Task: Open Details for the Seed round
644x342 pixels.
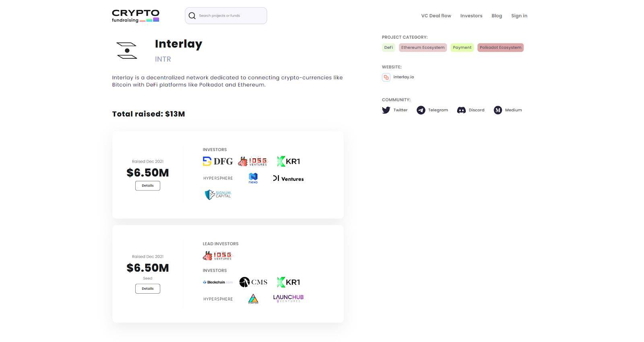Action: pyautogui.click(x=148, y=289)
